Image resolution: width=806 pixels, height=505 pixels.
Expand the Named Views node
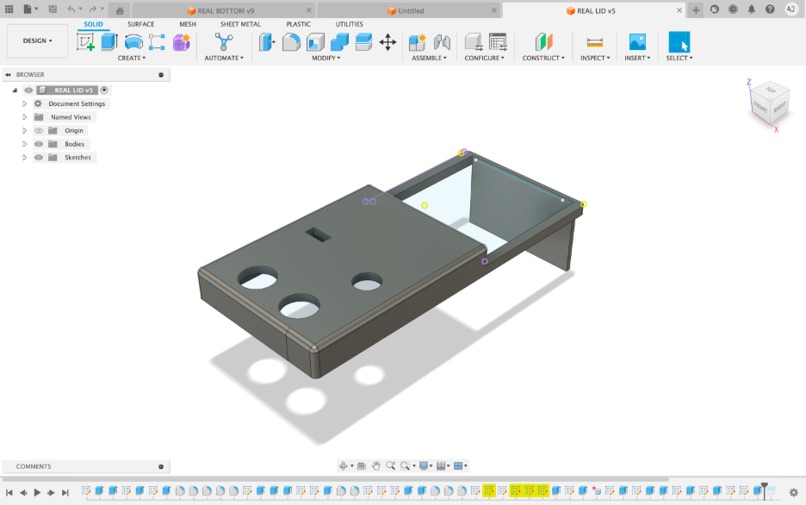(x=24, y=117)
